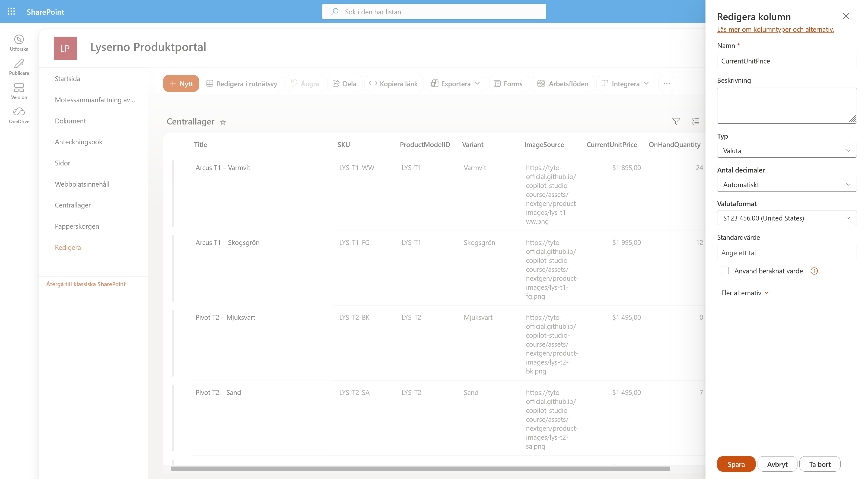The width and height of the screenshot is (868, 479).
Task: Open Publicera in the left rail
Action: point(19,67)
